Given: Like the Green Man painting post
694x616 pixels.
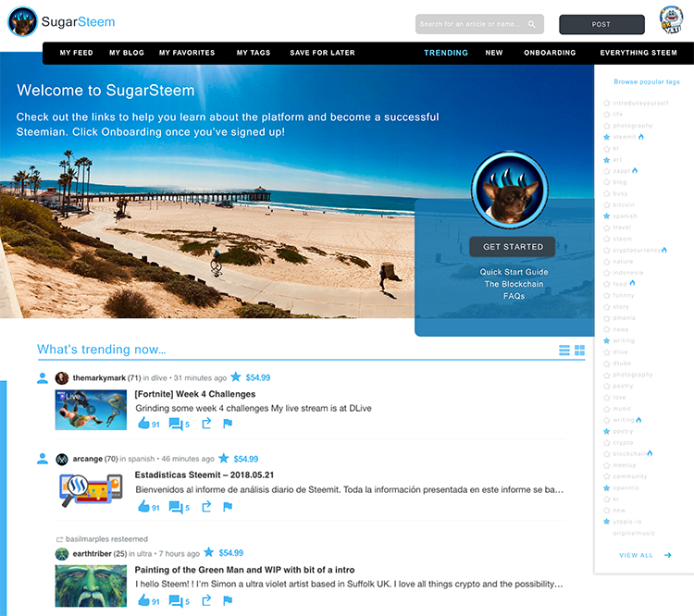Looking at the screenshot, I should pos(143,600).
